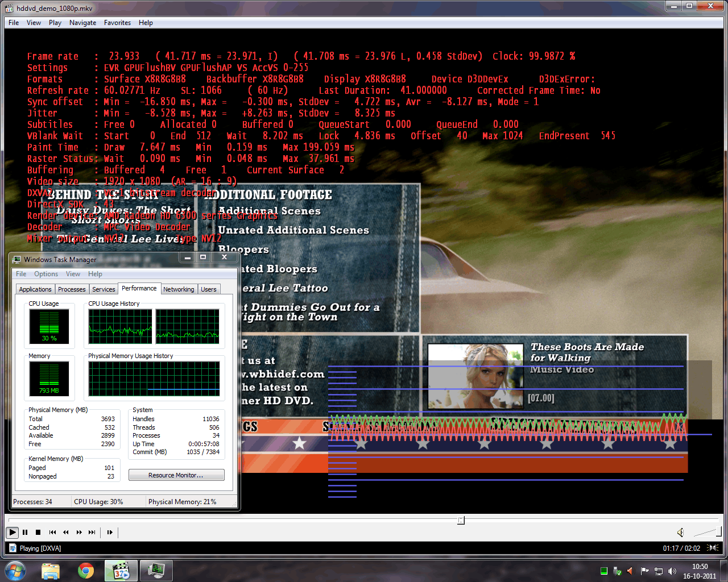Click the green CPU meter tray icon

(x=604, y=571)
